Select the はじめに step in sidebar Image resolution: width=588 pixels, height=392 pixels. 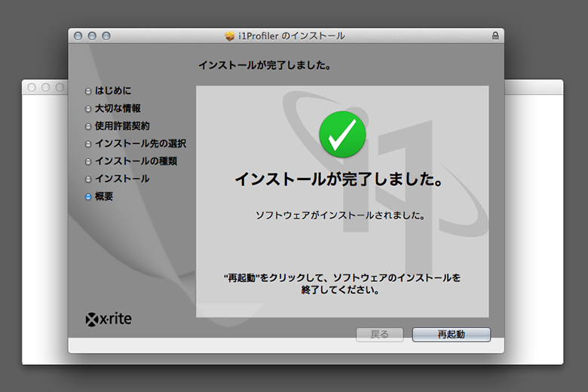pyautogui.click(x=113, y=91)
